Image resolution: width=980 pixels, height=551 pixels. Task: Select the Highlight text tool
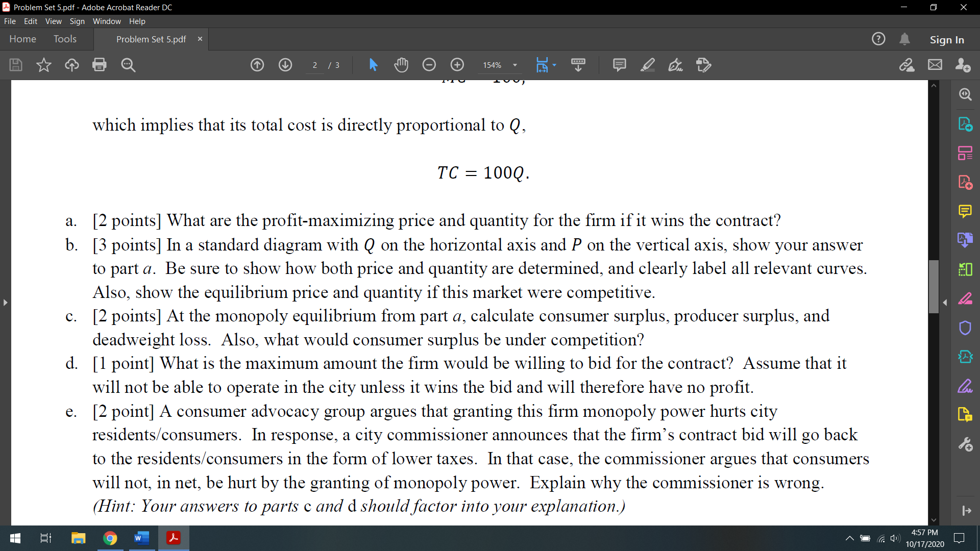[647, 65]
